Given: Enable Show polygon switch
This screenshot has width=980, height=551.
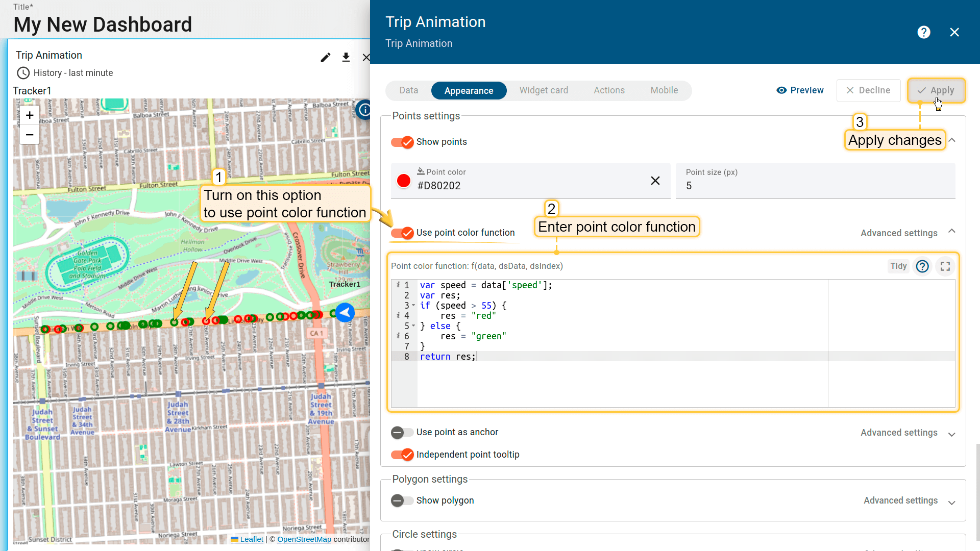Looking at the screenshot, I should coord(402,500).
